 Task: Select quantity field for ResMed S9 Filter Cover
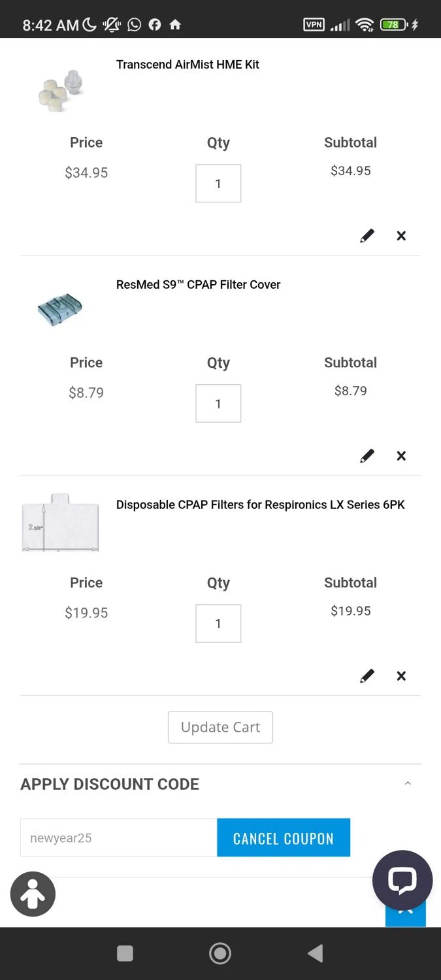click(218, 404)
